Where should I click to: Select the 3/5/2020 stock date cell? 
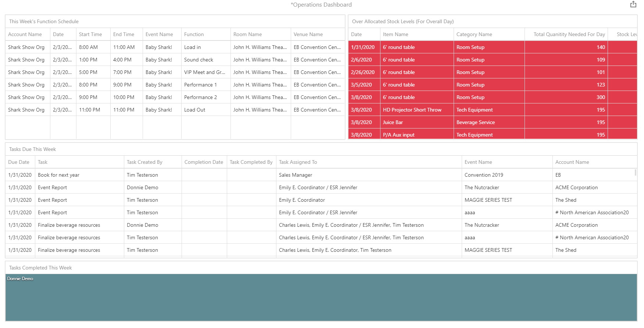pyautogui.click(x=364, y=85)
